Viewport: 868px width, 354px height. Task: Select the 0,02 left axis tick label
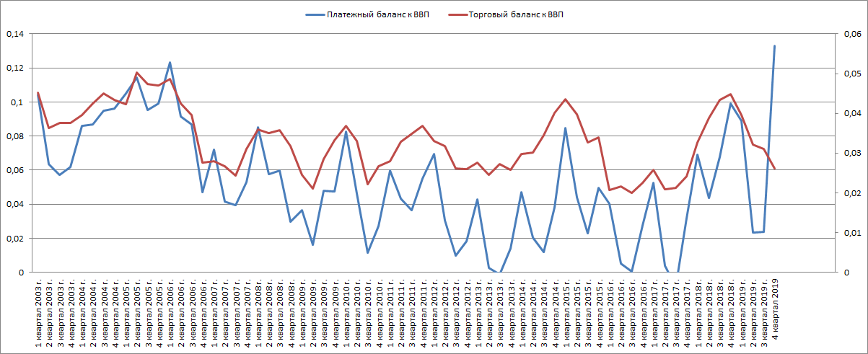14,239
